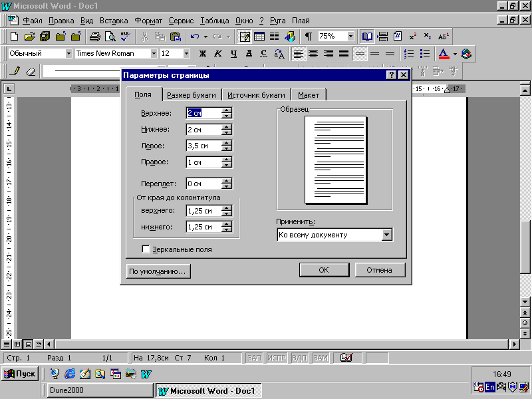Click the Print Preview magnifier icon
532x399 pixels.
click(x=110, y=37)
